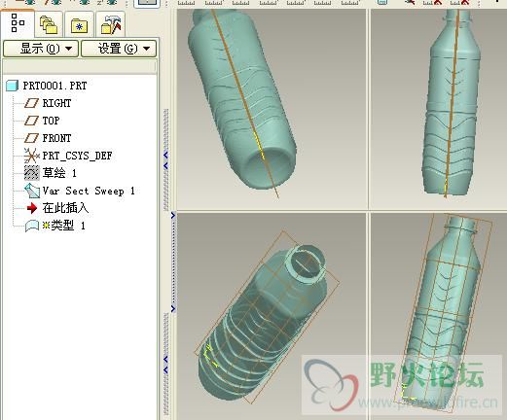Click the Var Sect Sweep 1 label
The width and height of the screenshot is (507, 420).
89,191
